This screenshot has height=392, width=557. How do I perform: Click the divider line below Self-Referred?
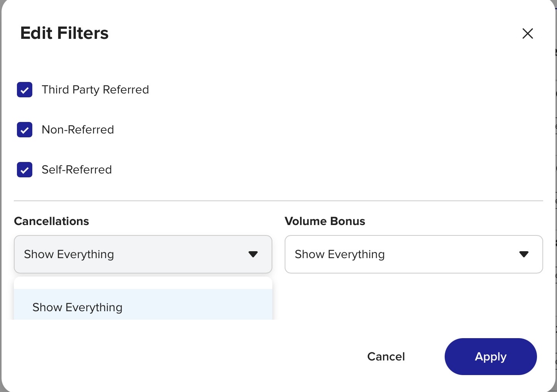(x=278, y=201)
